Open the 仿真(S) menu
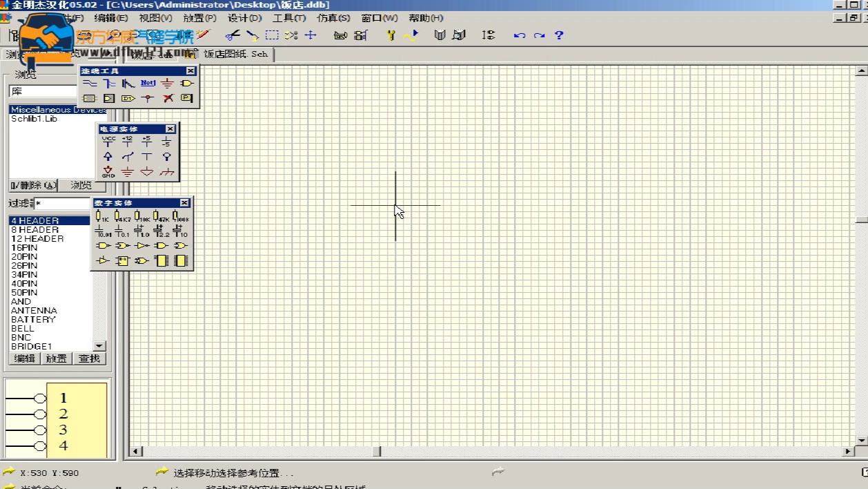868x489 pixels. tap(333, 18)
